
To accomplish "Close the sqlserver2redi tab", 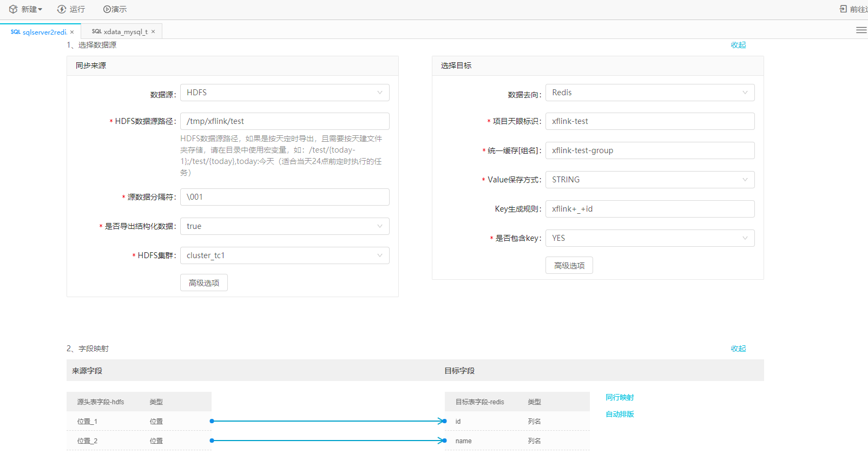I will (72, 32).
